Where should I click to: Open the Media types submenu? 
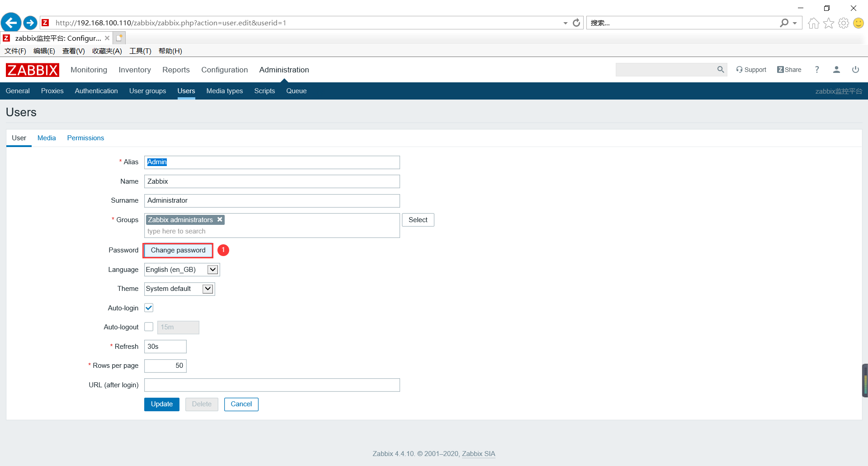[225, 91]
